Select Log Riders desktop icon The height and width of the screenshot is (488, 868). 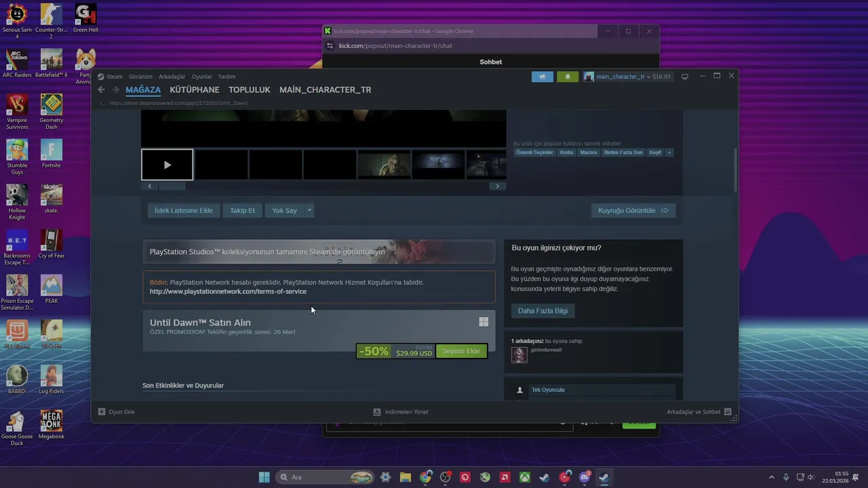51,379
